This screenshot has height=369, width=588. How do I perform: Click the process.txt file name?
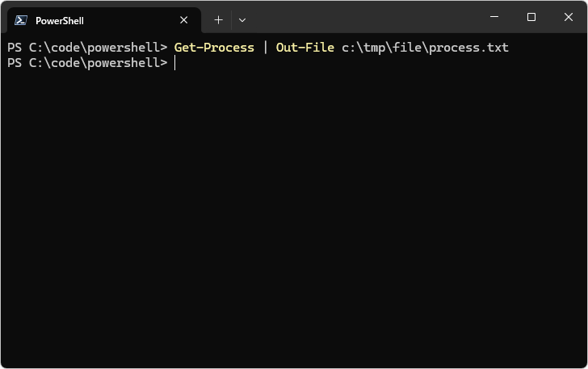click(468, 48)
